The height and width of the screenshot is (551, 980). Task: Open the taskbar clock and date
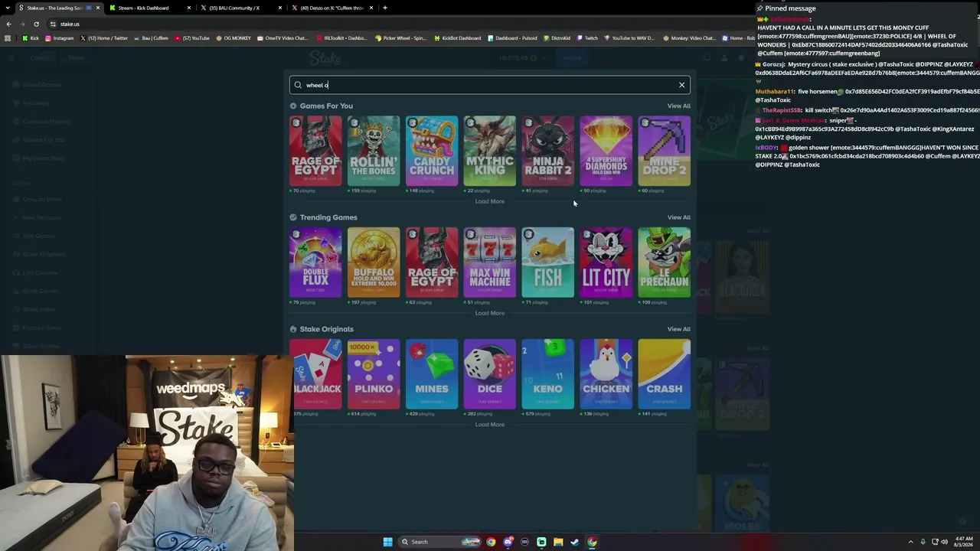tap(964, 542)
